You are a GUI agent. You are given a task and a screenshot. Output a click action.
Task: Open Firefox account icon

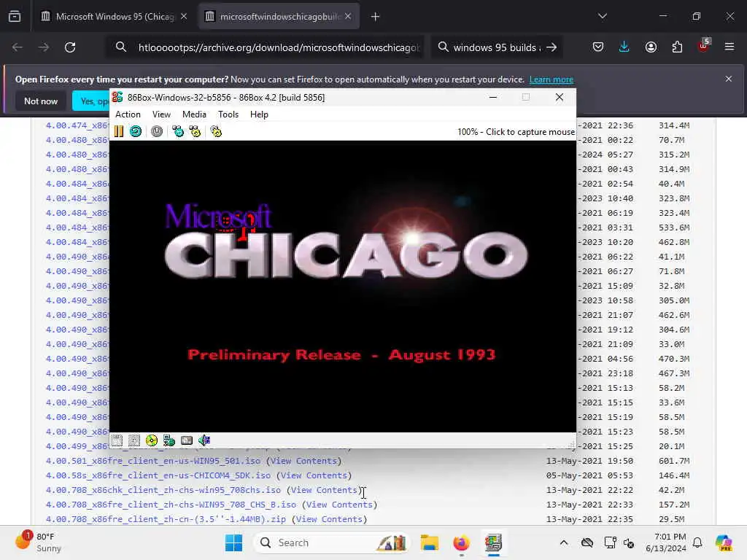651,47
